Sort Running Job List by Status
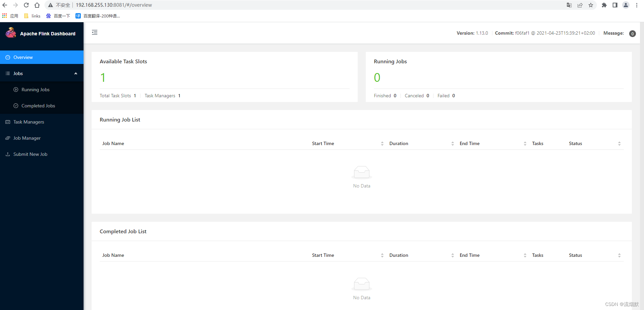The height and width of the screenshot is (310, 644). click(619, 144)
